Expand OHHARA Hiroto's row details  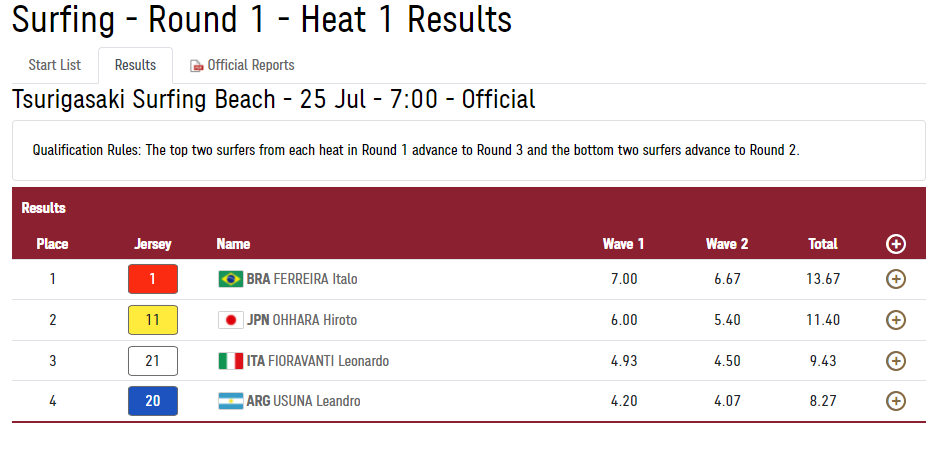click(x=895, y=320)
